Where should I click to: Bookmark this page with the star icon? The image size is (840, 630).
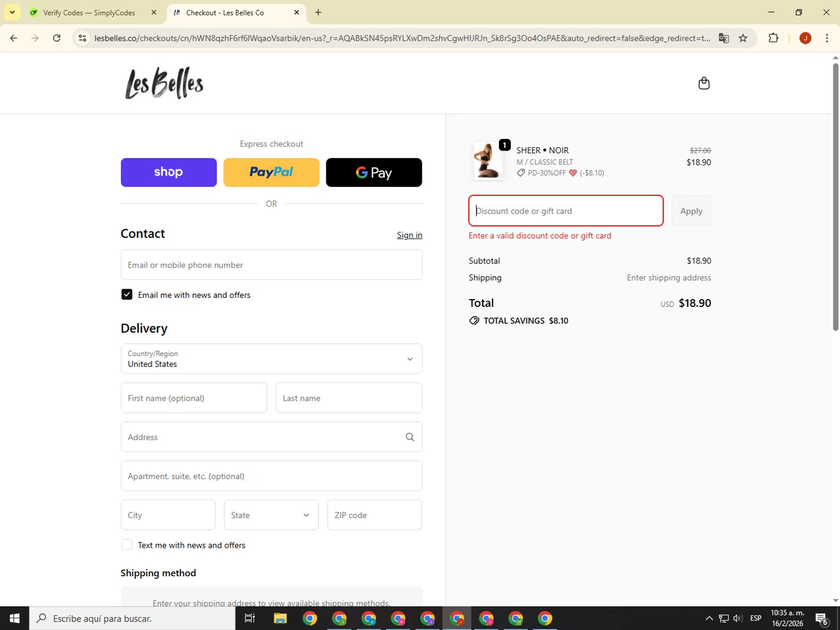[743, 38]
